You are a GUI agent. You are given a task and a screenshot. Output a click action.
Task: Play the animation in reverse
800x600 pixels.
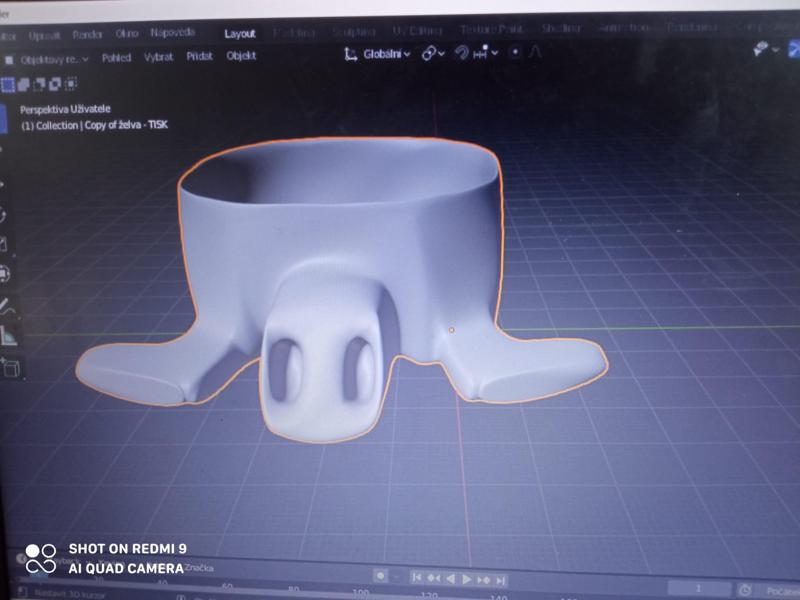coord(450,579)
